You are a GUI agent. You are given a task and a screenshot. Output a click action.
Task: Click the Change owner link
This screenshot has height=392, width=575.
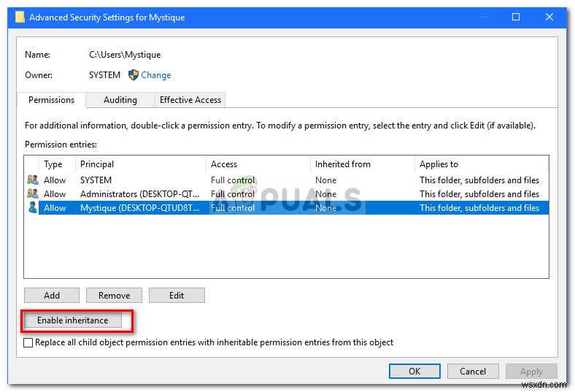click(156, 75)
